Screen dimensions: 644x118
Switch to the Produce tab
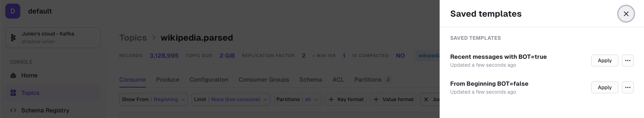[x=168, y=80]
